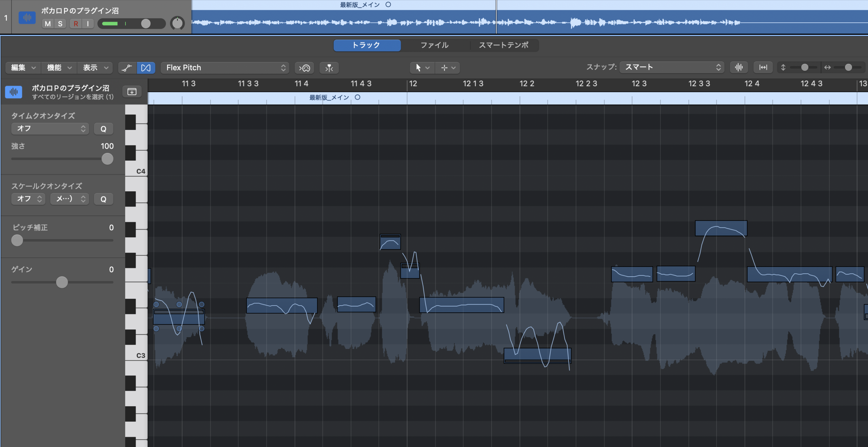Click the 強さ slider handle
The image size is (868, 447).
[107, 159]
